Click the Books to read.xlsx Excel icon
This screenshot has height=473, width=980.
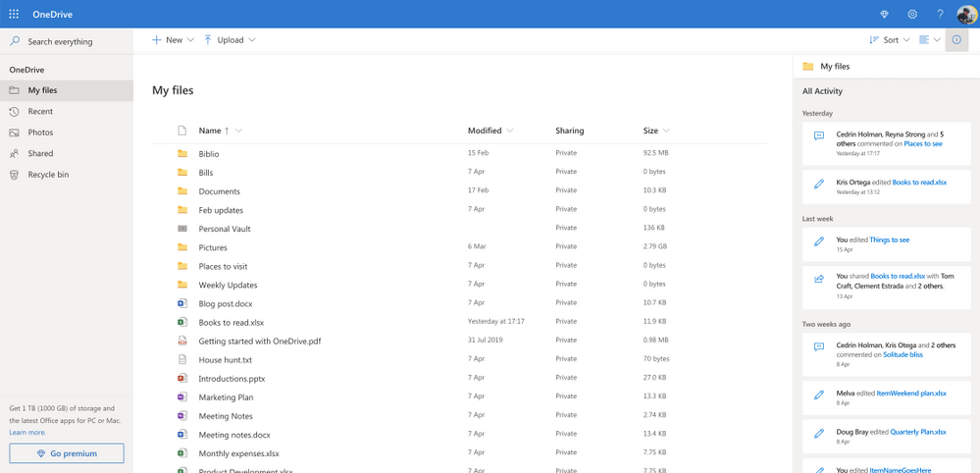pos(182,322)
